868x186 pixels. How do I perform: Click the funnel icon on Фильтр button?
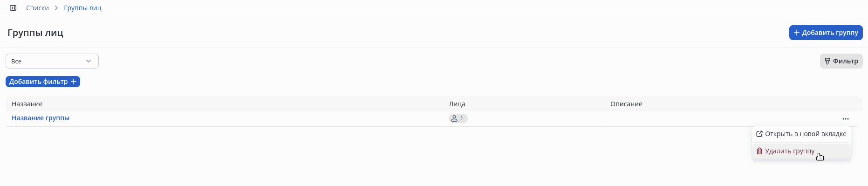pos(827,61)
